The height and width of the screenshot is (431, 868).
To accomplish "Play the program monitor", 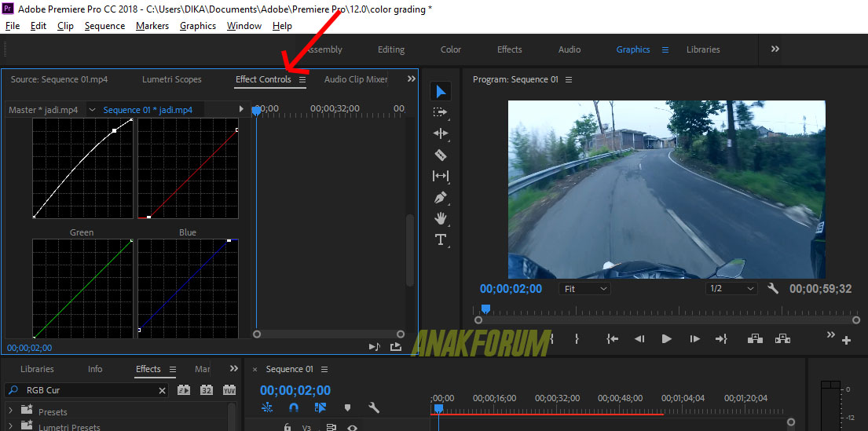I will 666,339.
